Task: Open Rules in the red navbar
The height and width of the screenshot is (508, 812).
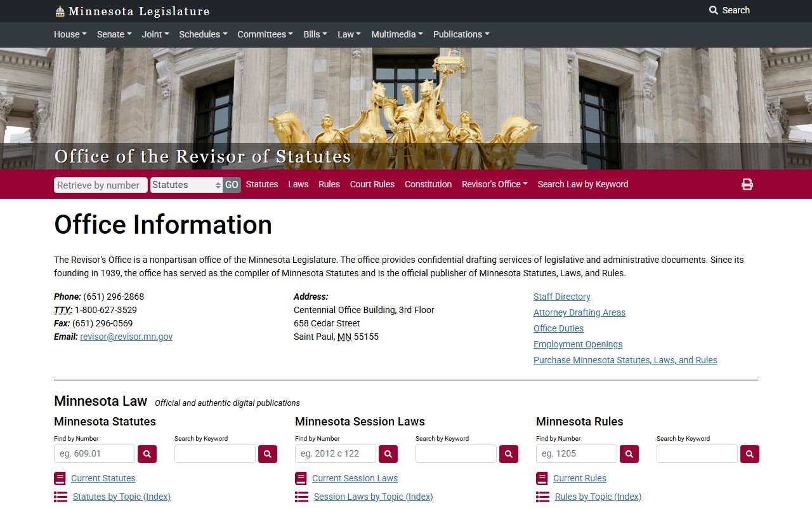Action: 329,184
